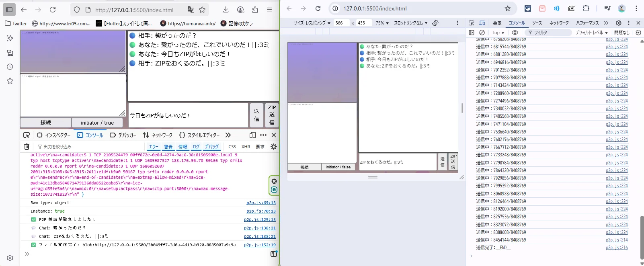Toggle the Chrome device toolbar icon
Screen dimensions: 644x266
point(482,23)
